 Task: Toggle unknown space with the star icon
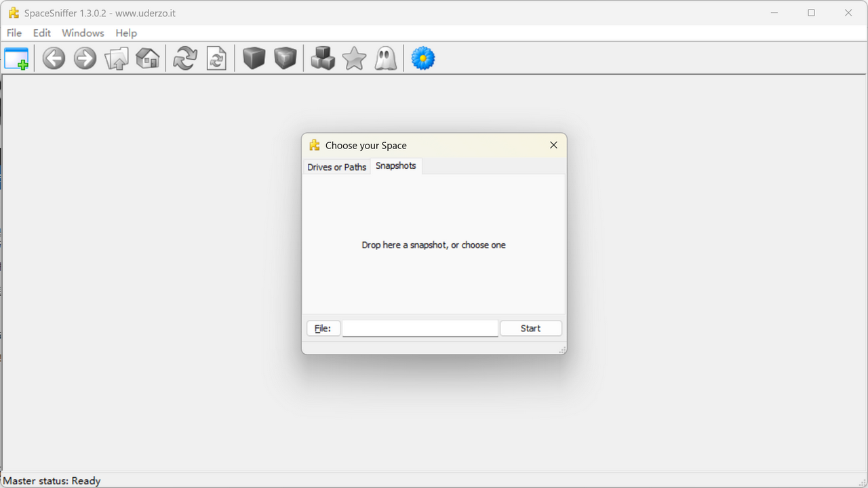(353, 58)
